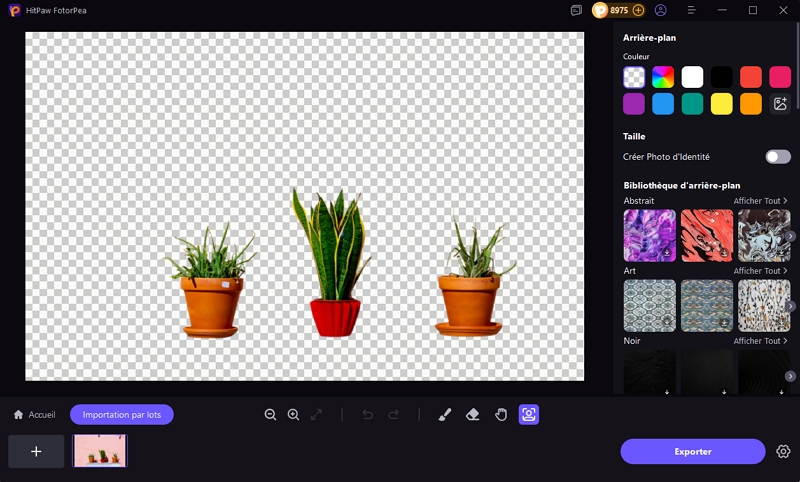
Task: Expand Noir with Afficher Tout
Action: coord(761,341)
